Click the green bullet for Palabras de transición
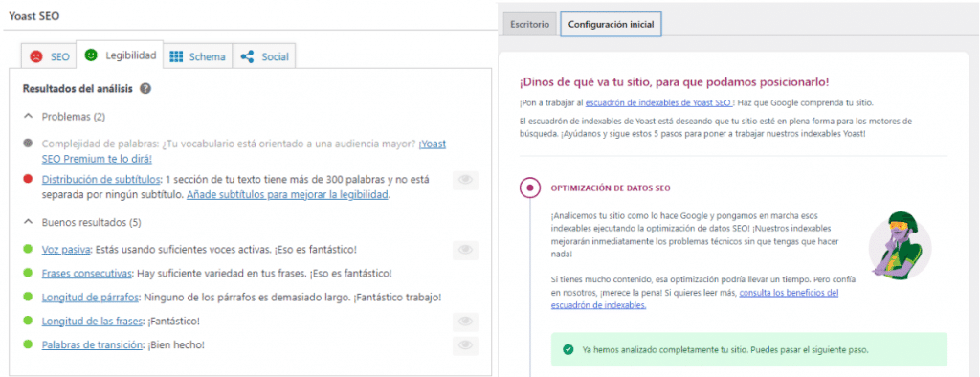The height and width of the screenshot is (377, 980). (28, 344)
